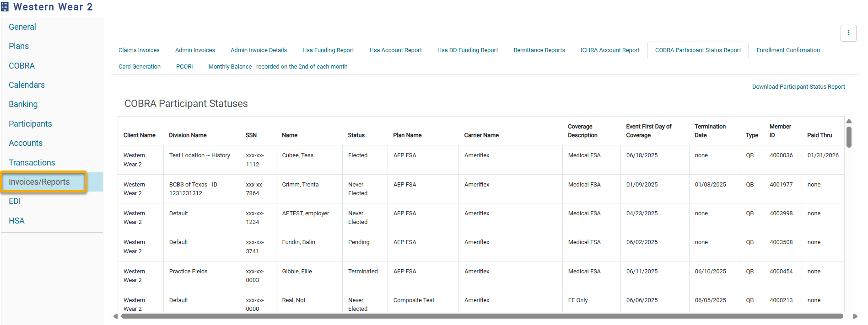868x325 pixels.
Task: Open the HSA sidebar item
Action: (x=16, y=221)
